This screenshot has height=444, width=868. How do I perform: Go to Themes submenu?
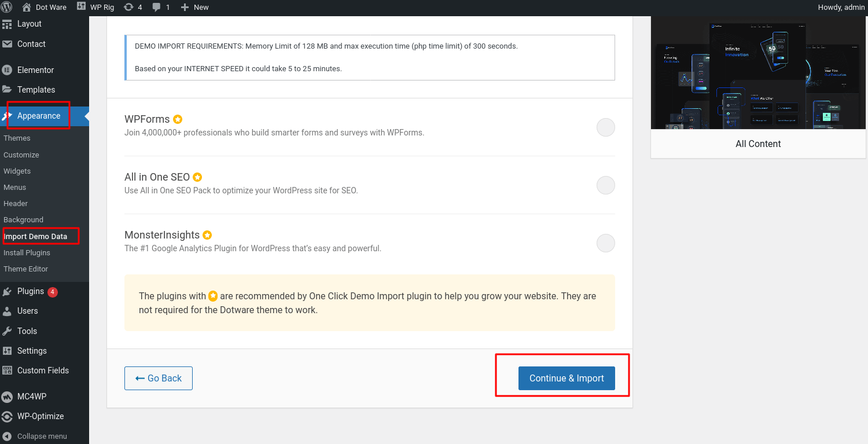17,138
